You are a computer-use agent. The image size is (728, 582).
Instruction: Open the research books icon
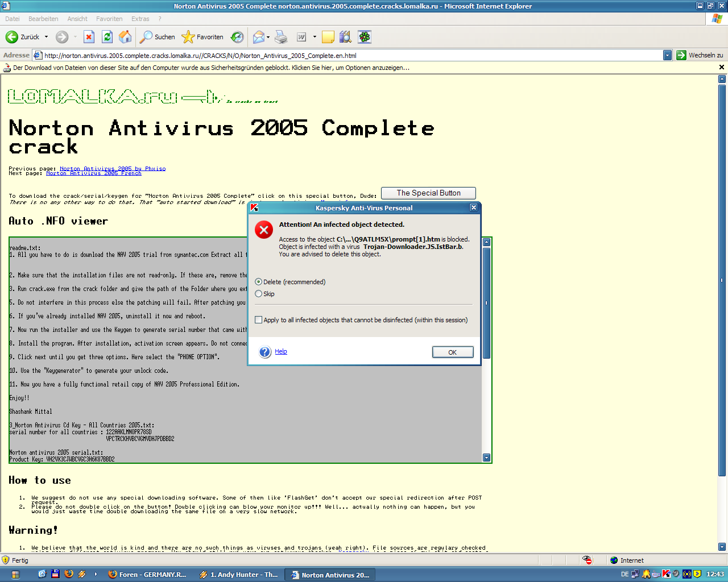pos(345,37)
